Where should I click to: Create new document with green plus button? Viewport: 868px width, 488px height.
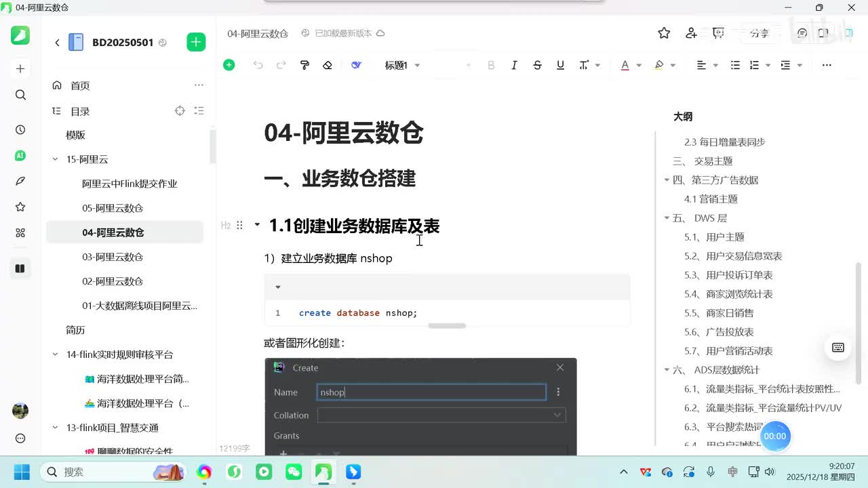click(196, 42)
